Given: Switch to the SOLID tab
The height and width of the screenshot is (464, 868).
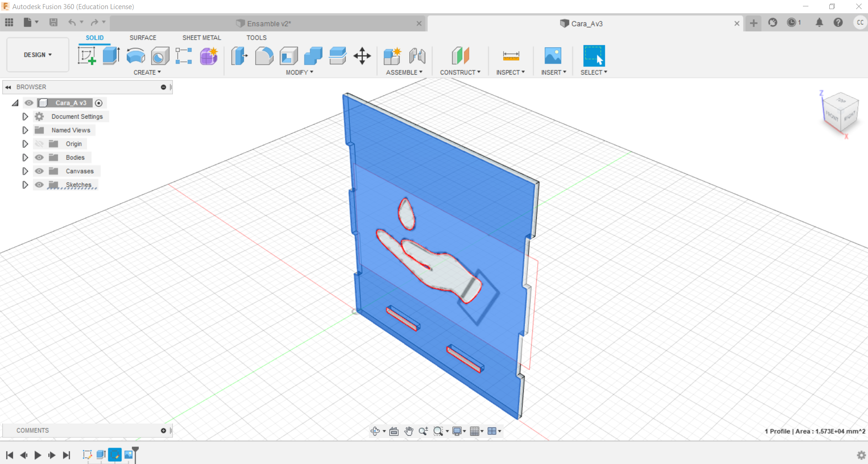Looking at the screenshot, I should click(95, 38).
